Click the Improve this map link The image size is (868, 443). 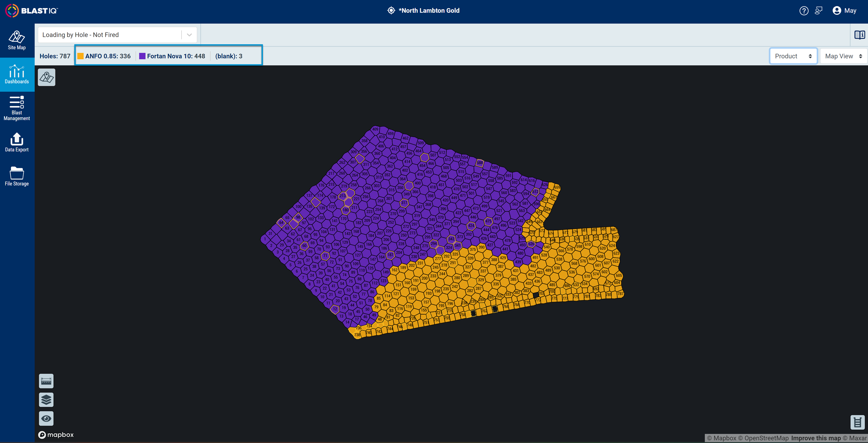pos(816,438)
